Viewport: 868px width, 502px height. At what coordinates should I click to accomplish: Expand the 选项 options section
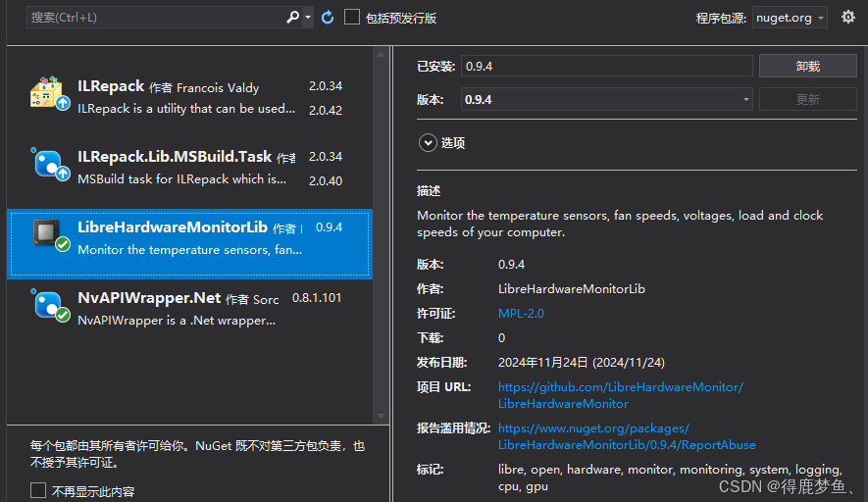pos(428,143)
